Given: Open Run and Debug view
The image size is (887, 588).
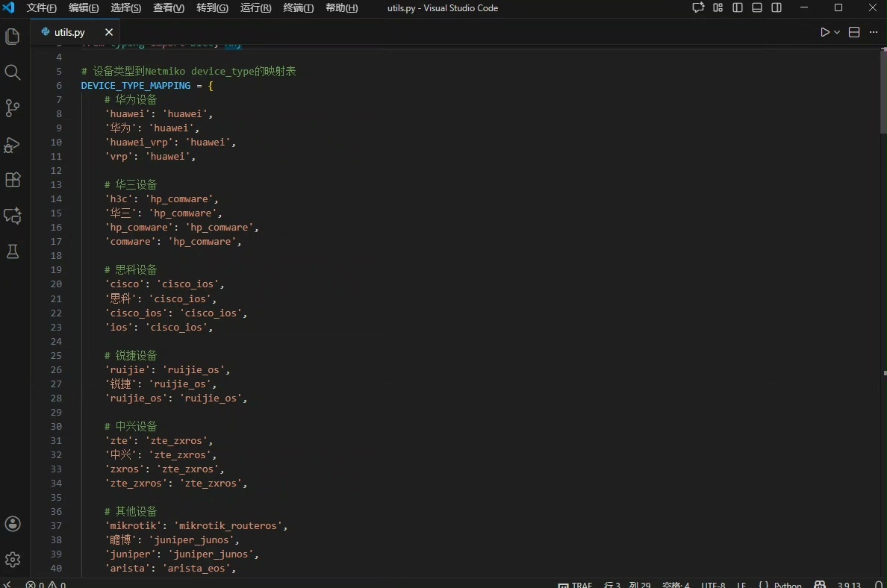Looking at the screenshot, I should click(x=12, y=144).
